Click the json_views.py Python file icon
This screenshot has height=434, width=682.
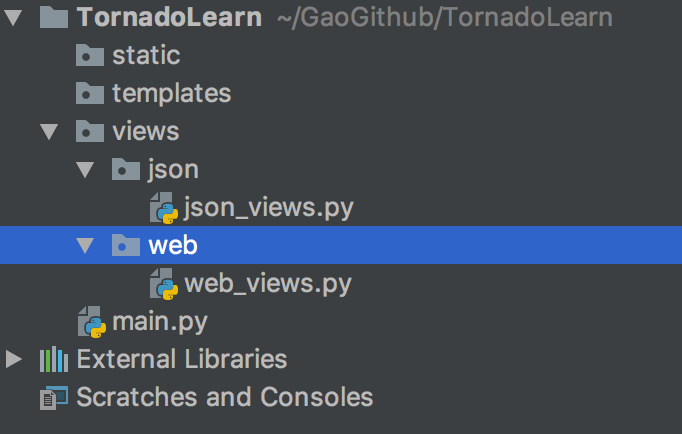point(163,208)
